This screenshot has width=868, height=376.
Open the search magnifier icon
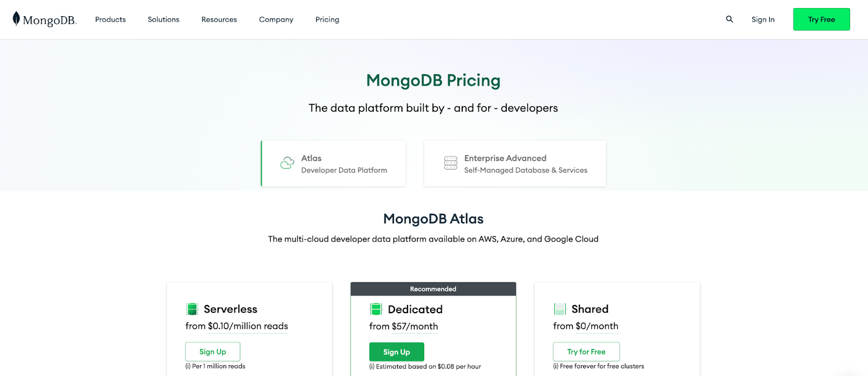729,19
